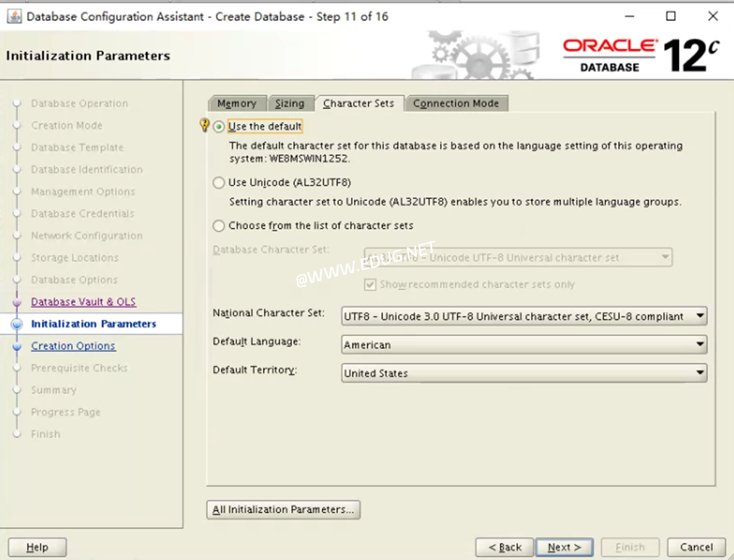Image resolution: width=734 pixels, height=560 pixels.
Task: Click the Help button
Action: pos(38,548)
